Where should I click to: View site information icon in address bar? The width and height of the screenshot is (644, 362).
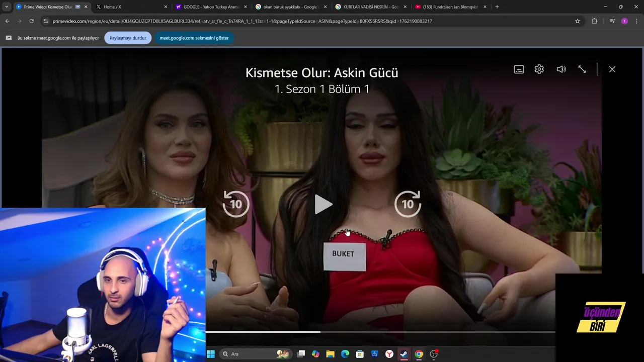click(46, 21)
